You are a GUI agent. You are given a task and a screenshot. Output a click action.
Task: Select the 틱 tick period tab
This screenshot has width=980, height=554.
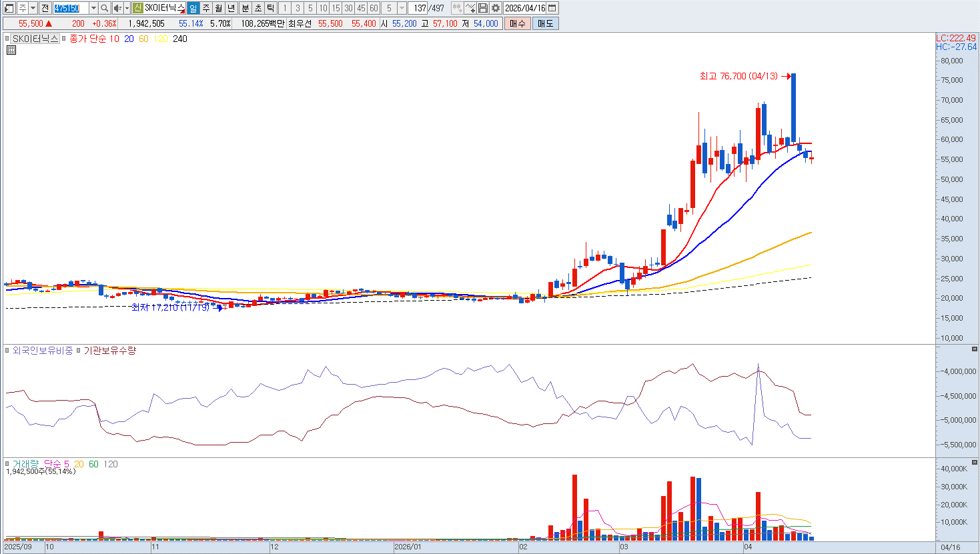(x=271, y=8)
